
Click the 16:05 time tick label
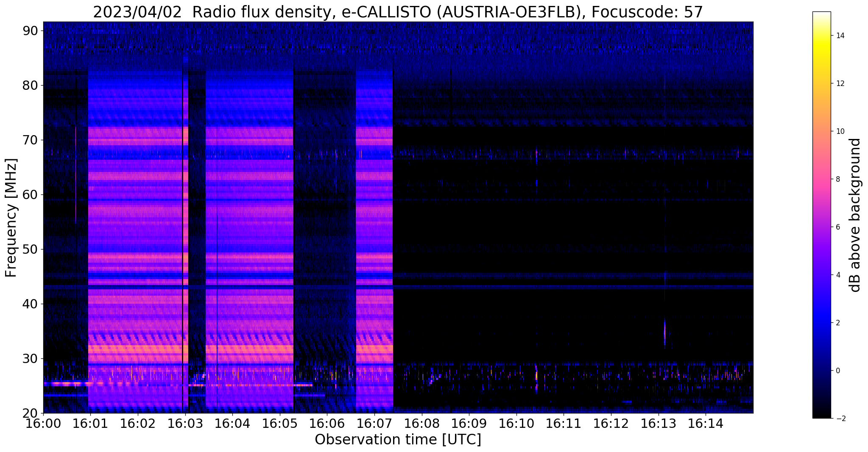(280, 424)
